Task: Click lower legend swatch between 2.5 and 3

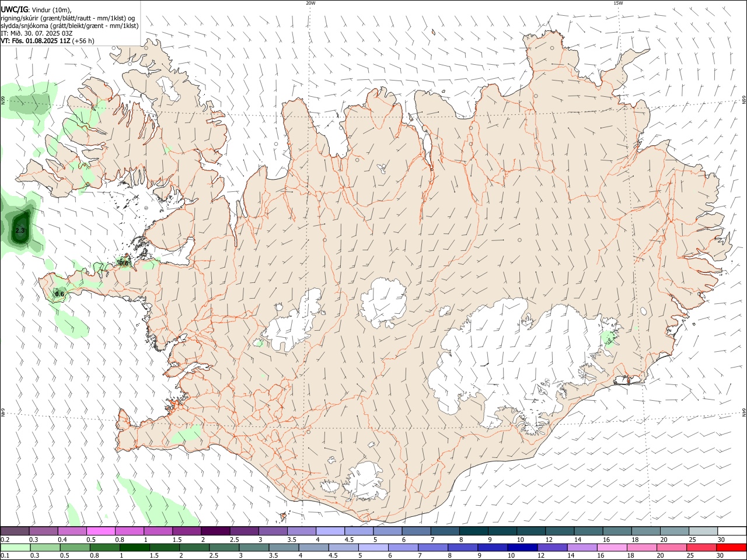Action: pyautogui.click(x=224, y=547)
